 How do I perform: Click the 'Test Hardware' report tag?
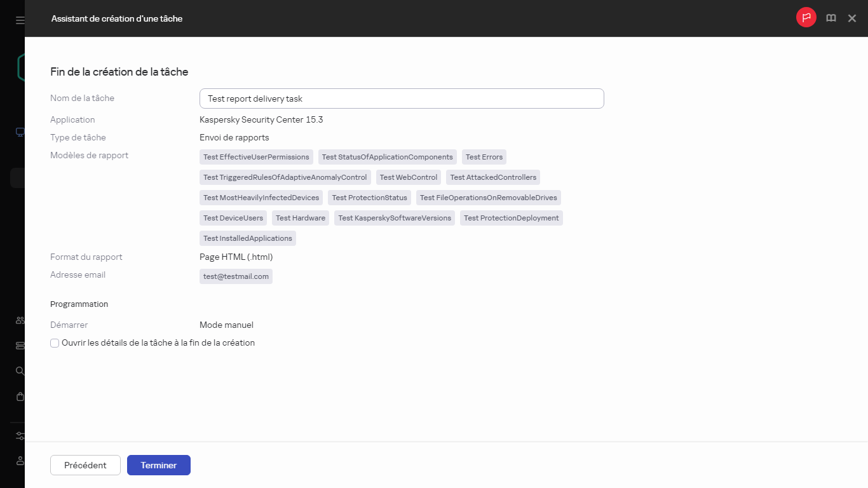[300, 218]
